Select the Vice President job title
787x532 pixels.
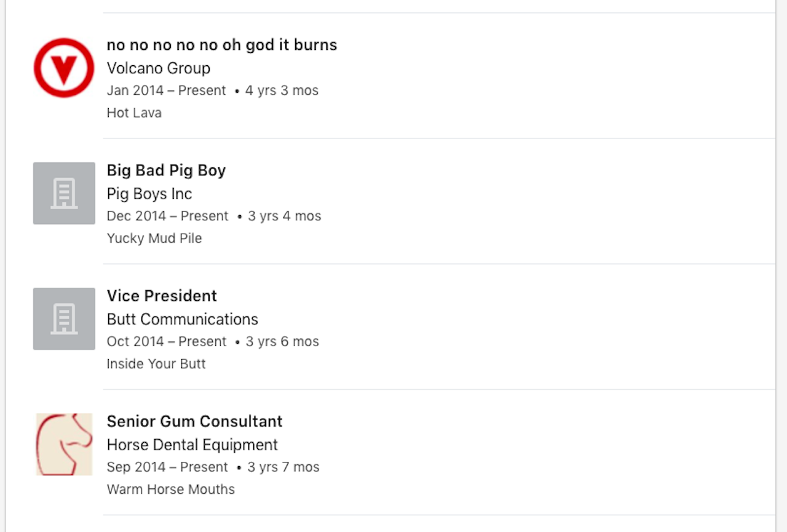pos(162,296)
